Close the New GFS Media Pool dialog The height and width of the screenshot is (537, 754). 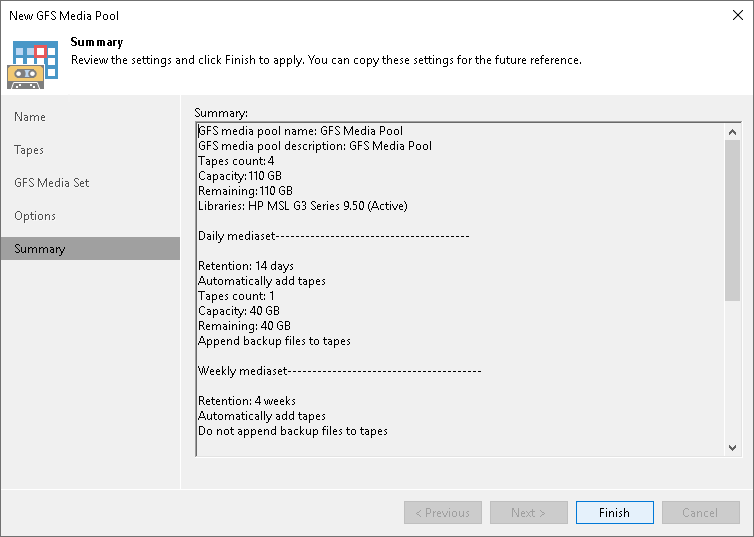[x=738, y=15]
